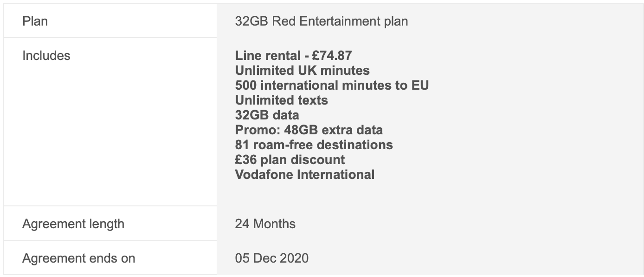Select the 05 Dec 2020 date

click(272, 258)
